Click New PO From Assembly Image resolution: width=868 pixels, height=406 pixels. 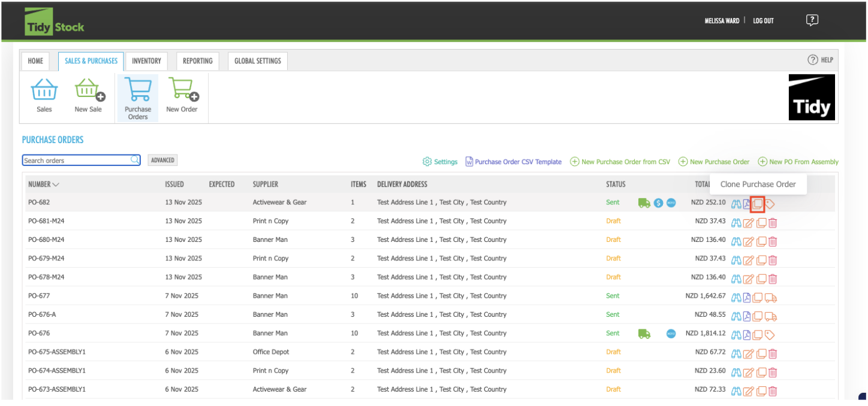(x=798, y=162)
